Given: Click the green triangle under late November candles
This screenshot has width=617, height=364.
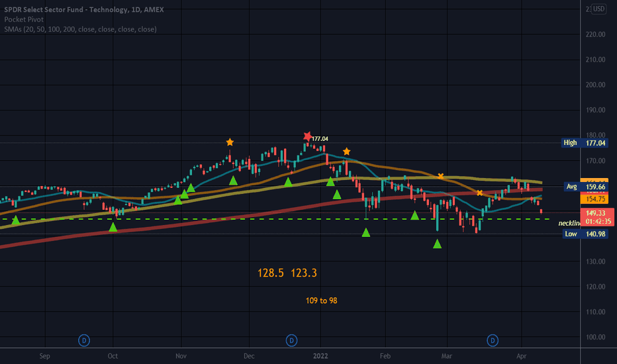Looking at the screenshot, I should click(x=233, y=181).
